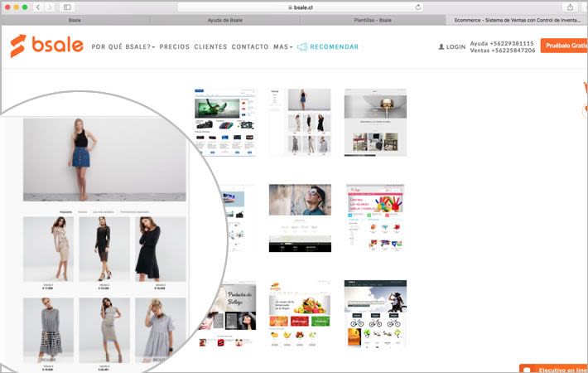588x373 pixels.
Task: Expand the POR QUÉ BSALE? dropdown
Action: pyautogui.click(x=123, y=47)
